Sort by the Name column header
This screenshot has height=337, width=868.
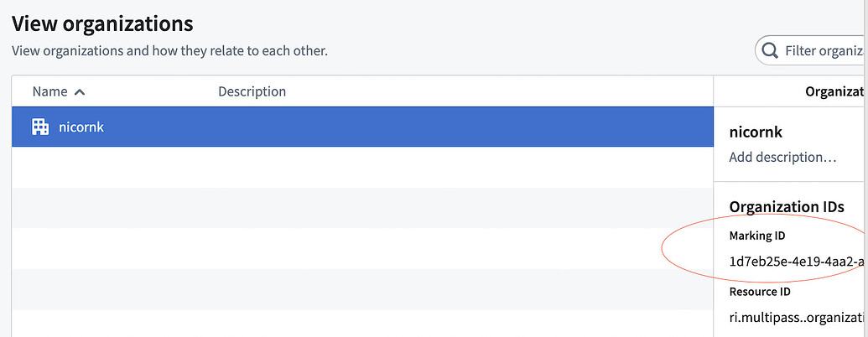click(49, 91)
